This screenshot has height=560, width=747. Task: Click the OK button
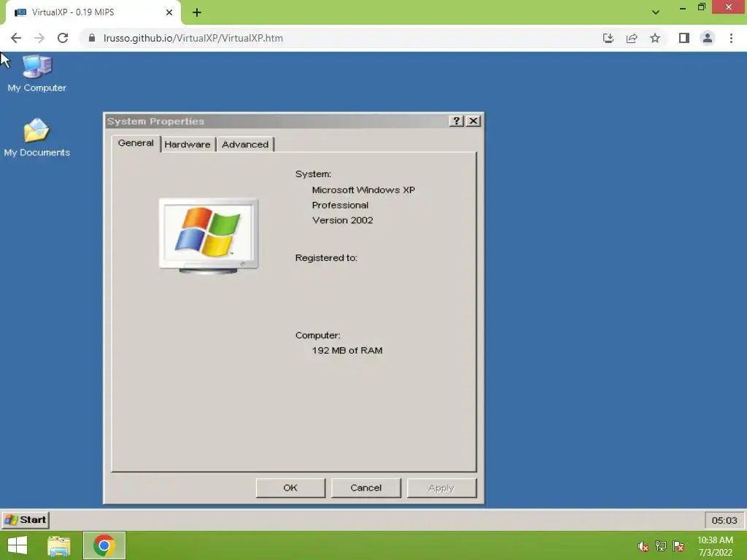pos(290,488)
